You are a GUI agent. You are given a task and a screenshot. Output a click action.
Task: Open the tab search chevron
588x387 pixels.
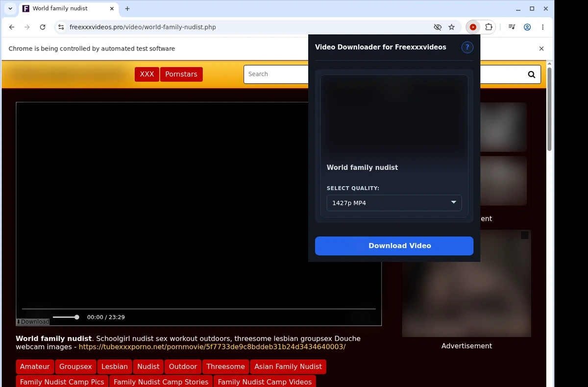[x=10, y=8]
